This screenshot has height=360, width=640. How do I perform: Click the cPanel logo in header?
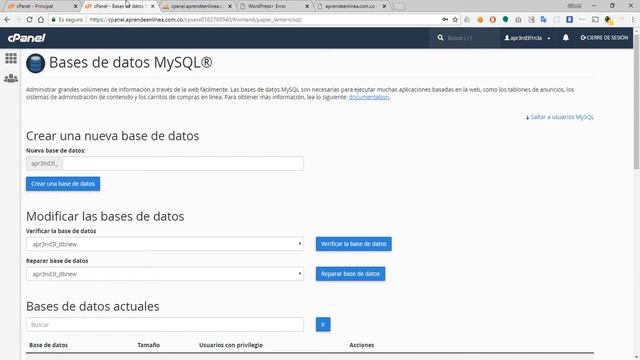click(27, 38)
